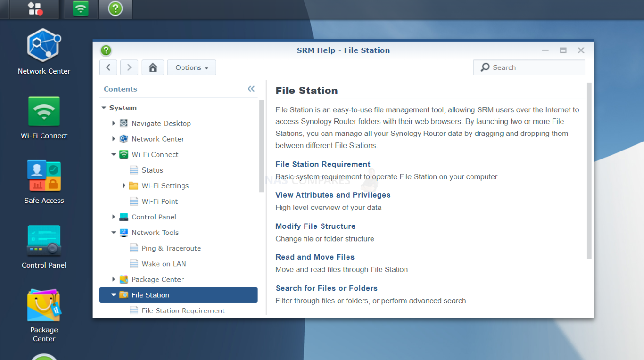Collapse the Wi-Fi Connect tree node
Viewport: 644px width, 360px height.
click(x=114, y=154)
